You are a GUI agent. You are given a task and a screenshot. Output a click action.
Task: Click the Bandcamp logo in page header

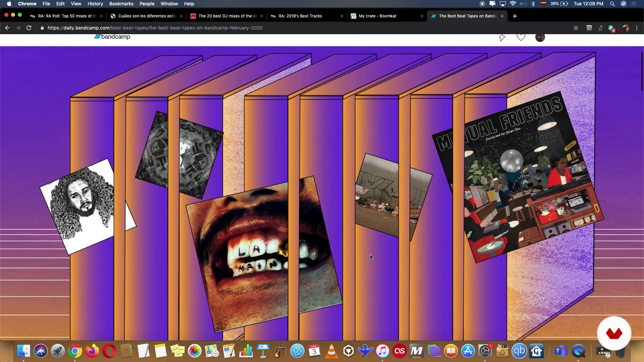pos(112,37)
